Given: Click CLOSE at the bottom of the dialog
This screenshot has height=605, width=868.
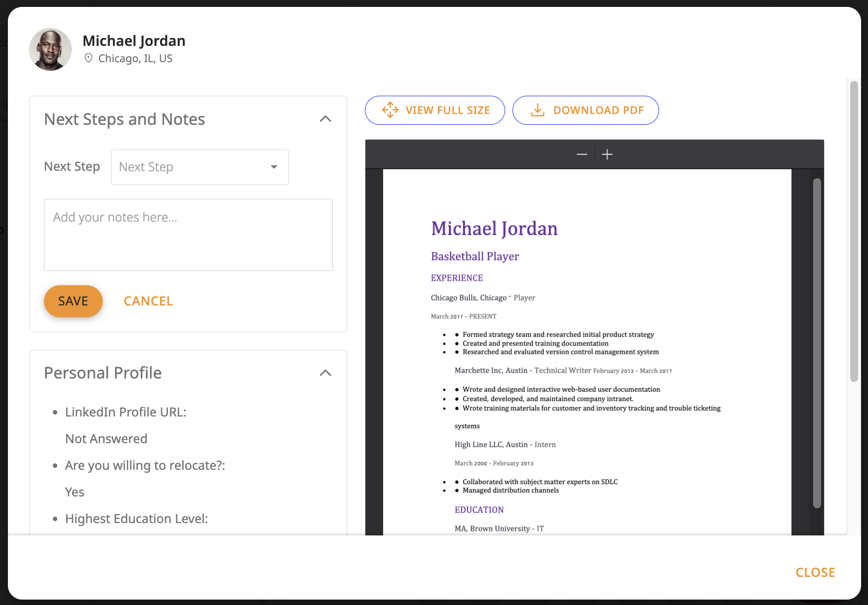Looking at the screenshot, I should [x=815, y=572].
